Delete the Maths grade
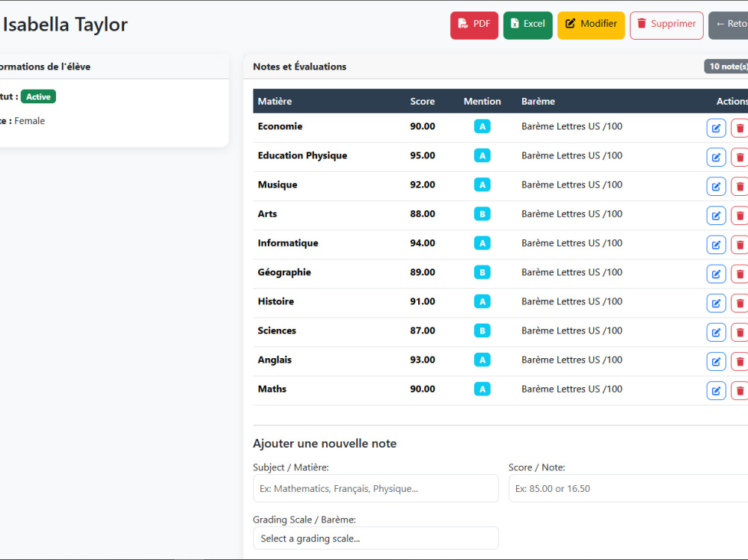This screenshot has height=560, width=748. [x=740, y=391]
